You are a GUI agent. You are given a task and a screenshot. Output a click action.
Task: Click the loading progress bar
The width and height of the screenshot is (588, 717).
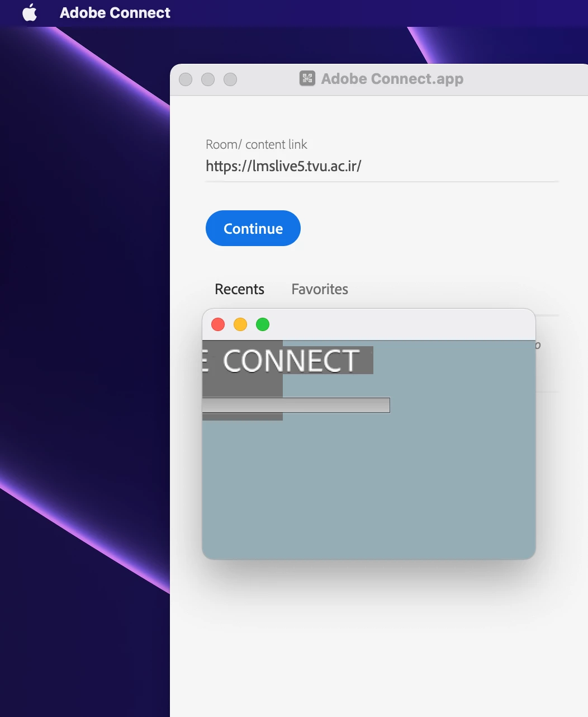click(x=296, y=405)
